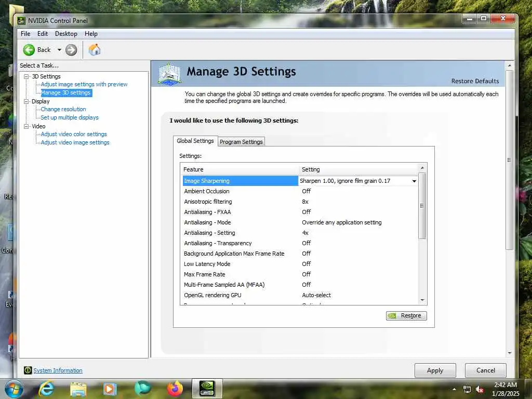Switch to the Program Settings tab
The height and width of the screenshot is (399, 532).
241,142
